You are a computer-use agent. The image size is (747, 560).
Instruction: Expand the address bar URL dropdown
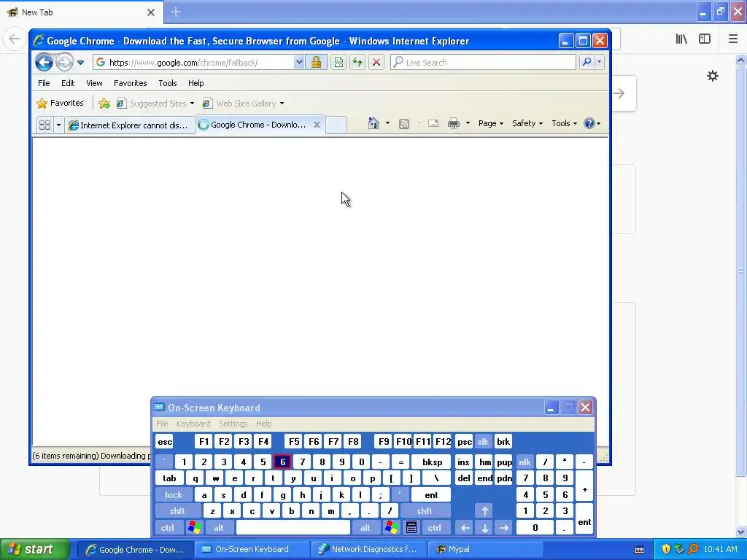click(x=298, y=63)
